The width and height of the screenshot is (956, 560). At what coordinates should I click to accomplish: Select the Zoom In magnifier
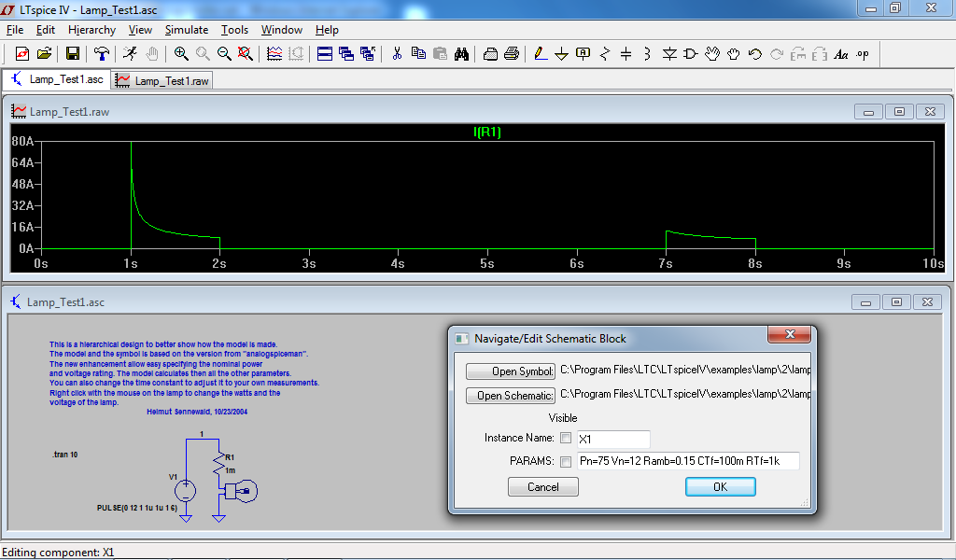tap(181, 54)
